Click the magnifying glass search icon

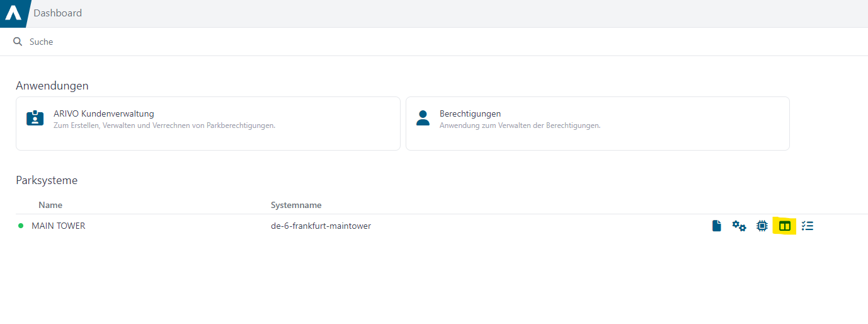18,42
